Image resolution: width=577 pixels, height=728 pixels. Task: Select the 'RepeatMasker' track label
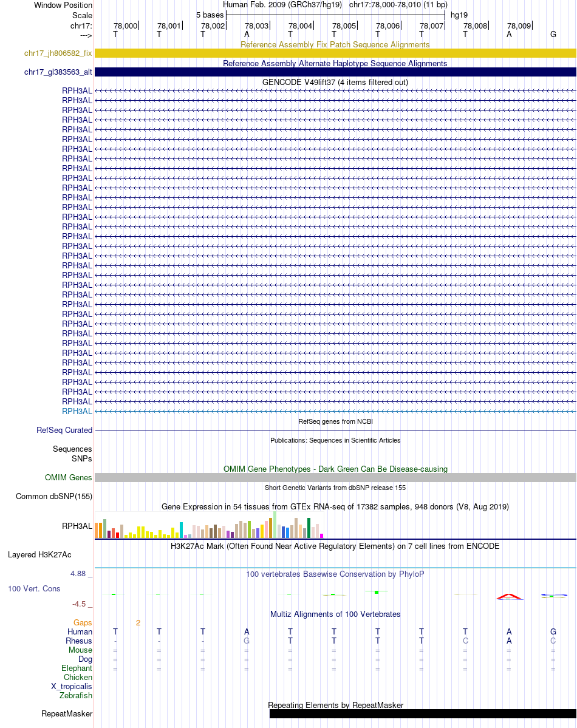[67, 713]
